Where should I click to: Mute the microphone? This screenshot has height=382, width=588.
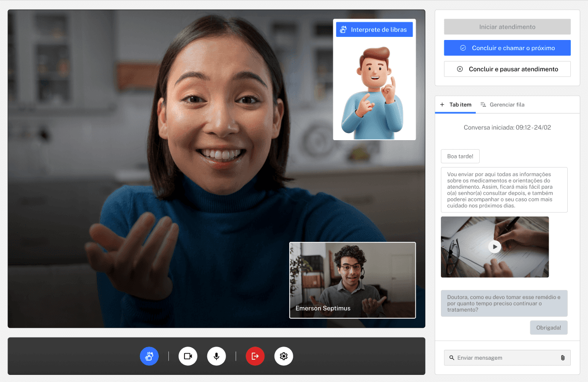tap(216, 356)
